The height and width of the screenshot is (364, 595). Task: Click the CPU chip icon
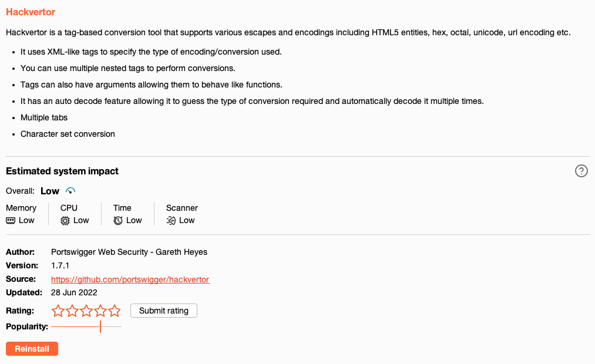point(65,220)
